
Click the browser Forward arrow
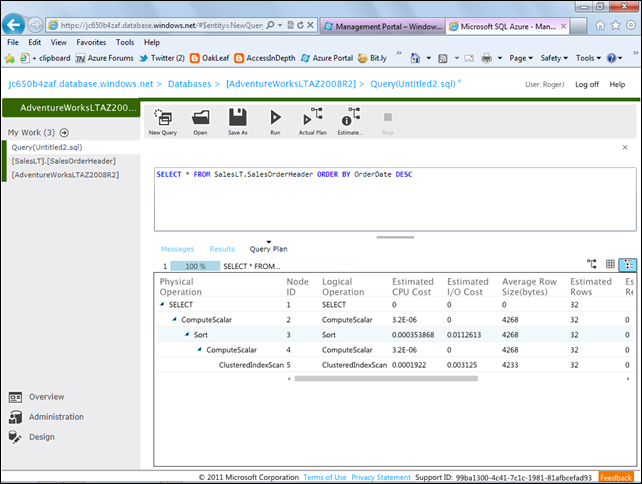coord(35,25)
